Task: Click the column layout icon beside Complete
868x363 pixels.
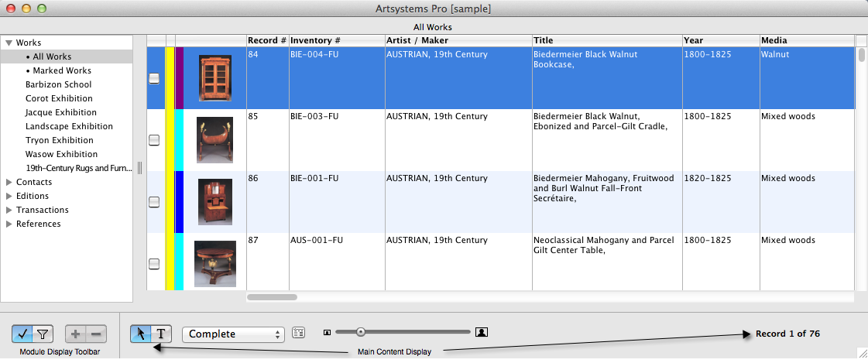Action: (x=300, y=333)
